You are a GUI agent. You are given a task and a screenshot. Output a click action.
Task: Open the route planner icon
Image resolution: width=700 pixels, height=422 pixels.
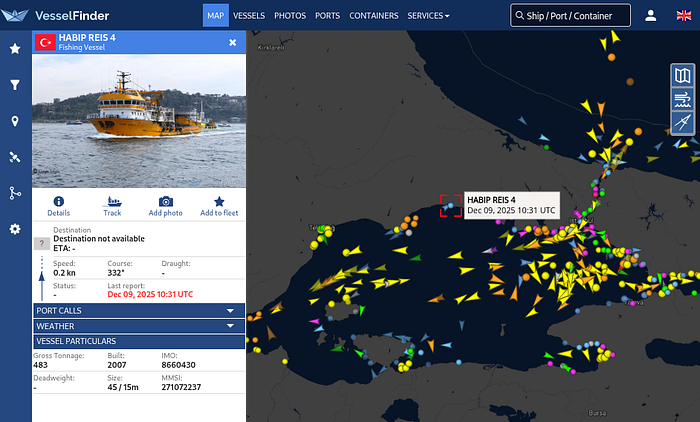coord(15,193)
